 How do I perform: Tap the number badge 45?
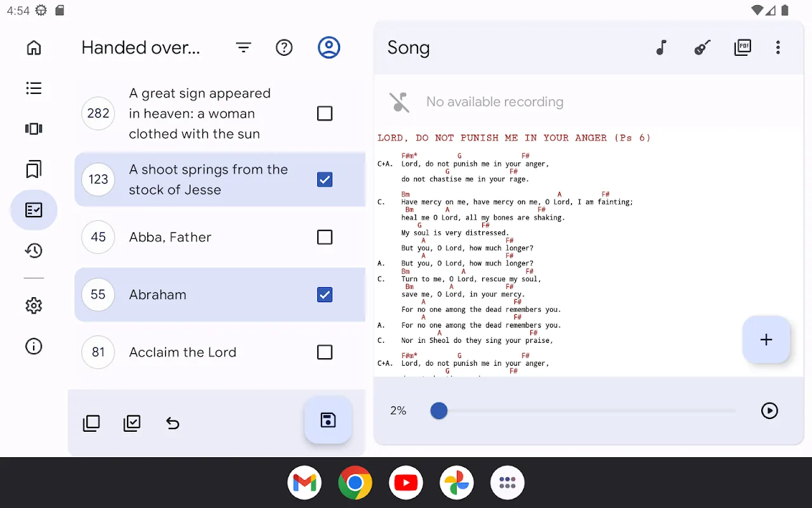(x=98, y=237)
